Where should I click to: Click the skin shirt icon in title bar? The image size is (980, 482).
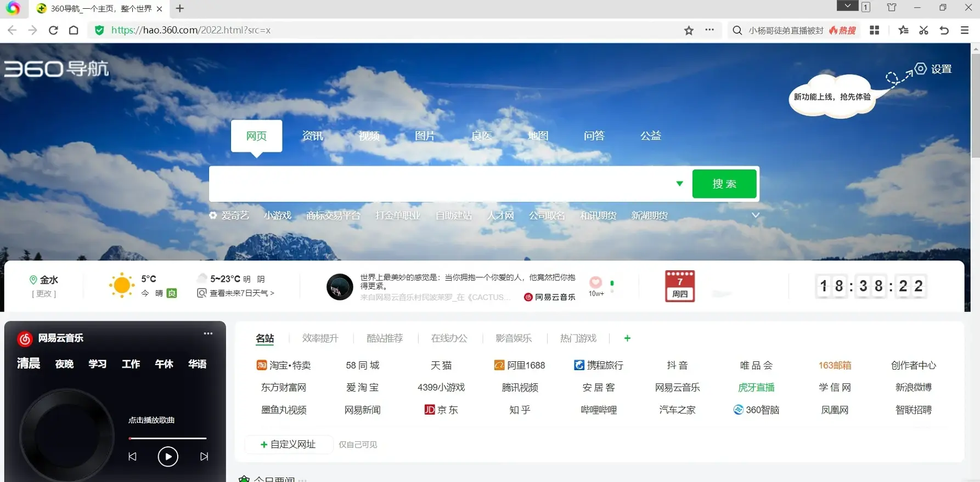[x=892, y=7]
